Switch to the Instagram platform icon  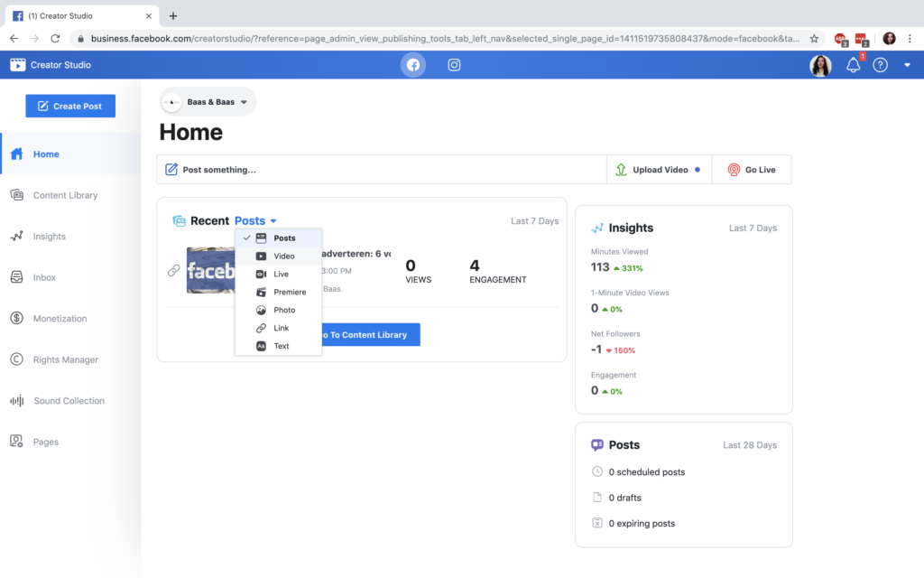coord(454,65)
